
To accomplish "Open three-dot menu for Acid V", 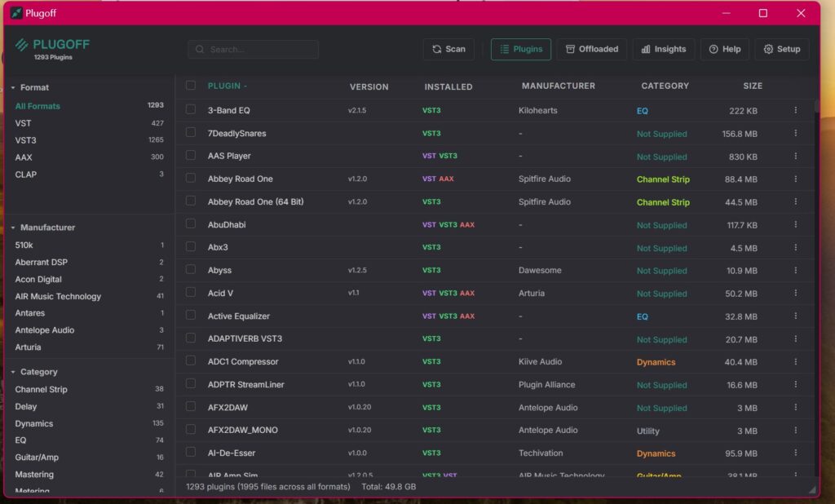I will coord(796,293).
